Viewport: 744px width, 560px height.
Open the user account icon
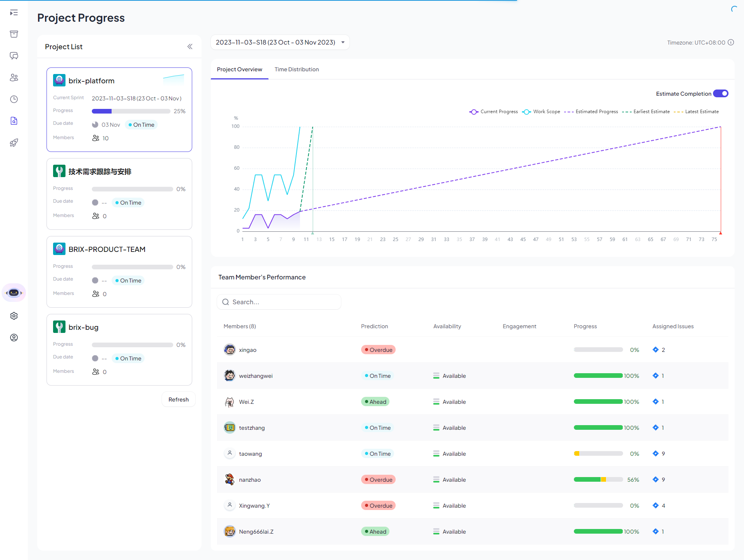point(14,338)
